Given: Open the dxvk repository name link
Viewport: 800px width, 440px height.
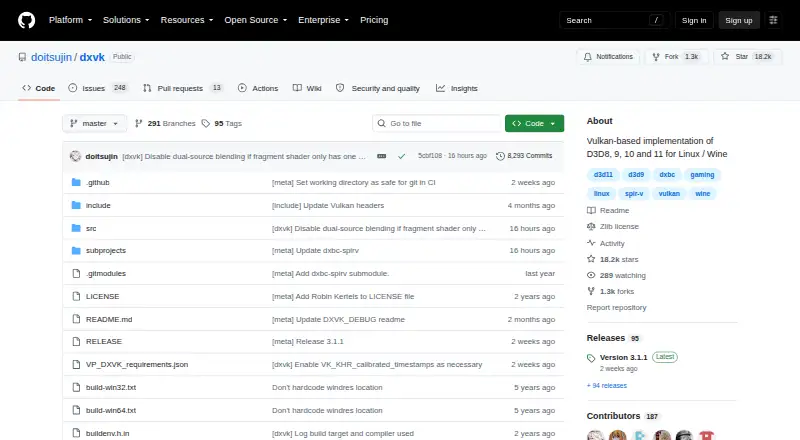Looking at the screenshot, I should pos(92,57).
